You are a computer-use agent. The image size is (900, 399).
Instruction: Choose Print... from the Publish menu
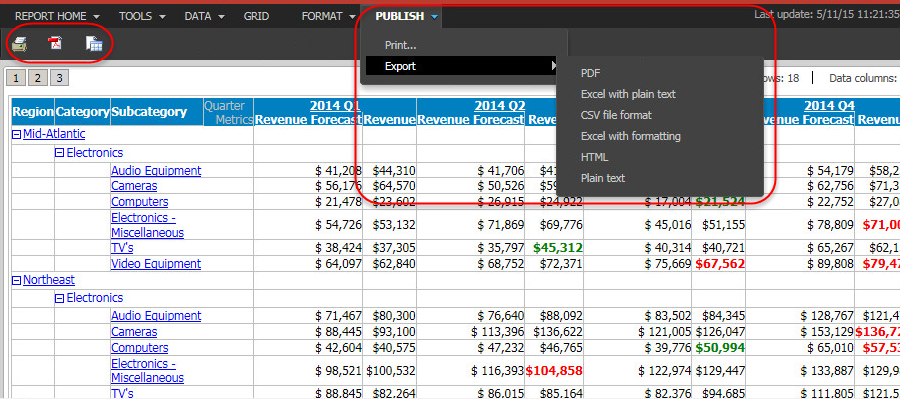(401, 45)
